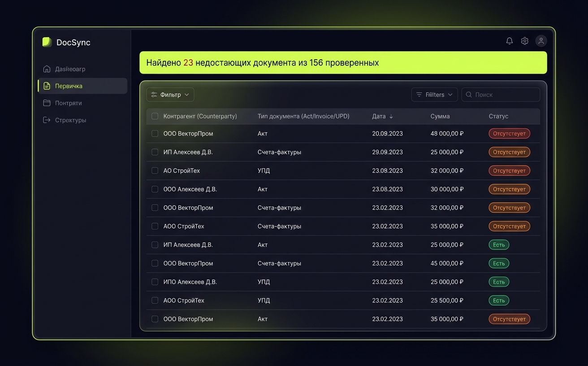Click the home icon in the sidebar
Image resolution: width=588 pixels, height=366 pixels.
pyautogui.click(x=47, y=69)
